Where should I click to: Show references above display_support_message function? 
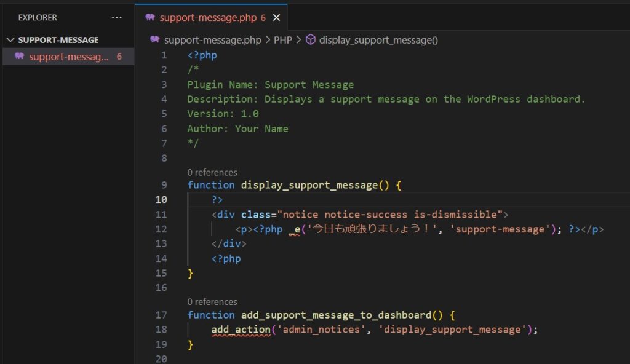point(212,172)
